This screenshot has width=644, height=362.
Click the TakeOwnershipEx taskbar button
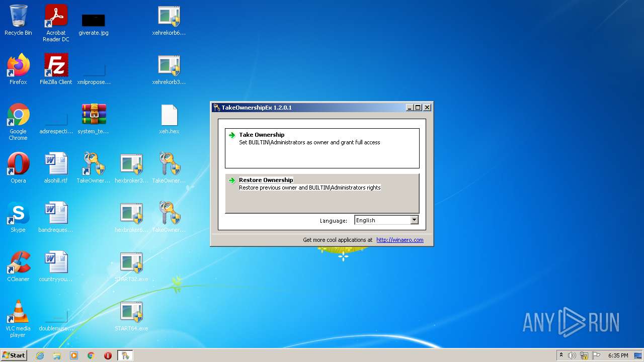click(125, 355)
